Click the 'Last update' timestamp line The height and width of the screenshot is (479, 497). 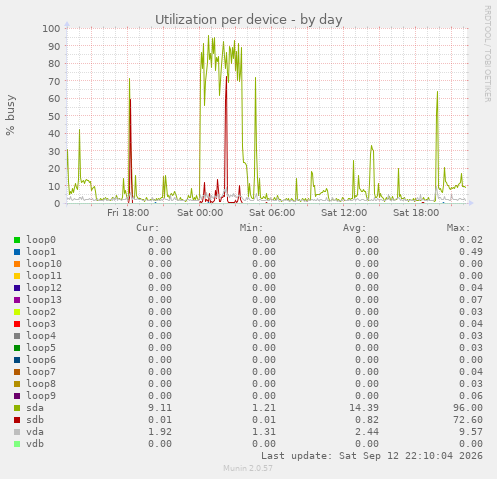pyautogui.click(x=372, y=456)
